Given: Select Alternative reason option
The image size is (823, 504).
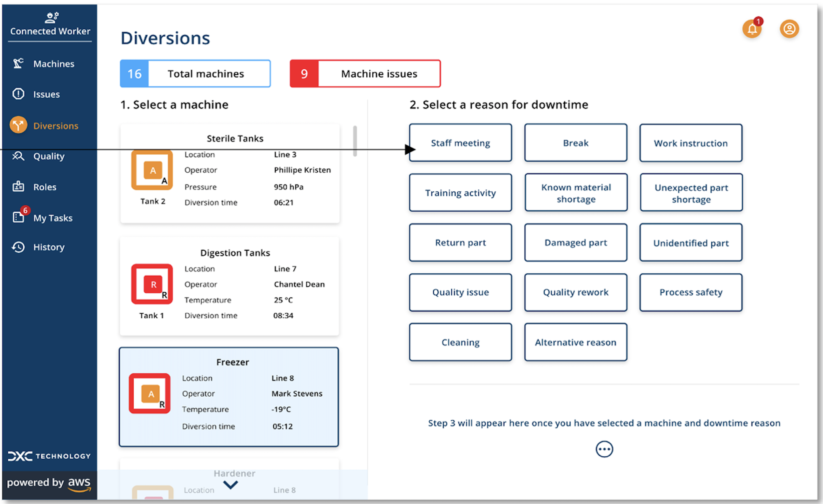Looking at the screenshot, I should click(576, 342).
